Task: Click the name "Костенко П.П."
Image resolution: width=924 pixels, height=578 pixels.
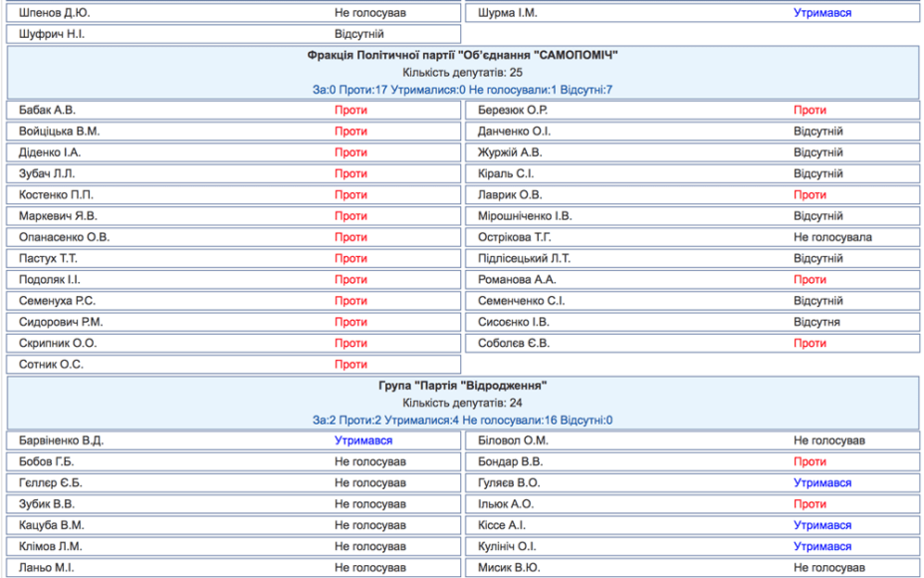Action: (x=56, y=194)
